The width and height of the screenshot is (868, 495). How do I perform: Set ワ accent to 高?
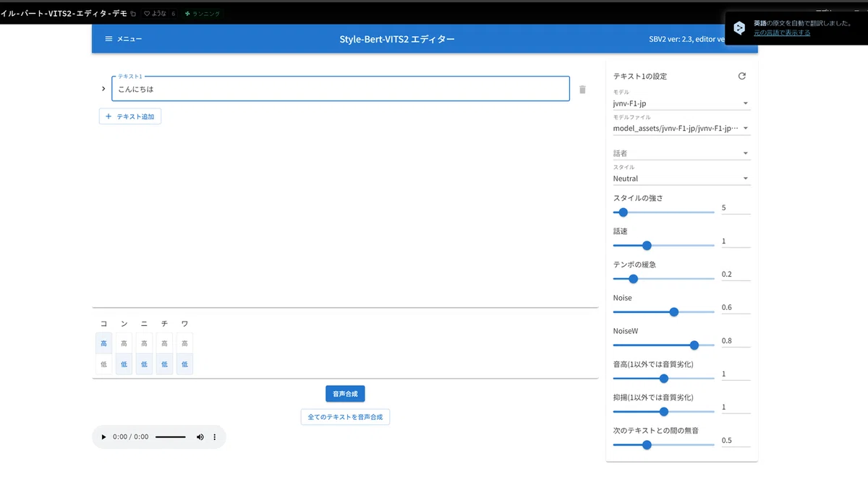(184, 344)
